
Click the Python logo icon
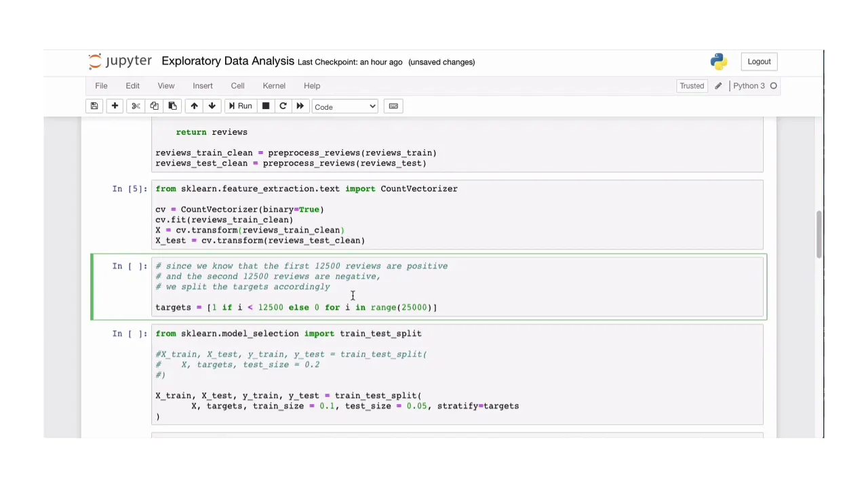719,62
